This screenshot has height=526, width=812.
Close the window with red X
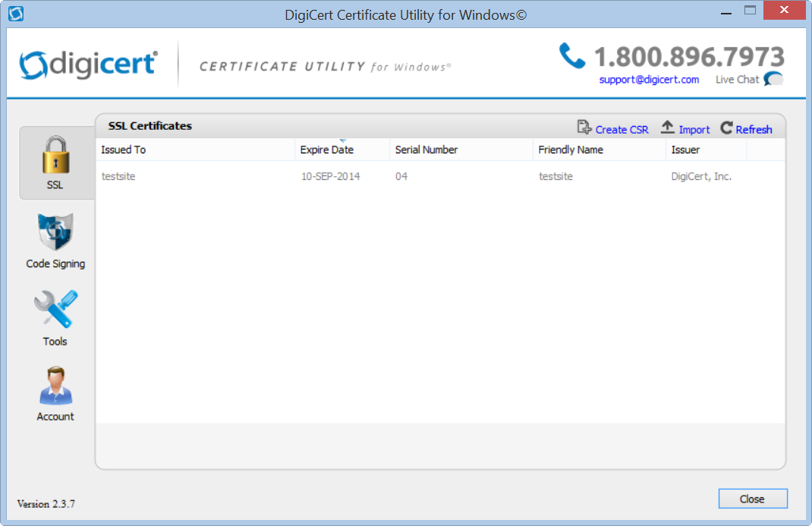click(x=784, y=10)
